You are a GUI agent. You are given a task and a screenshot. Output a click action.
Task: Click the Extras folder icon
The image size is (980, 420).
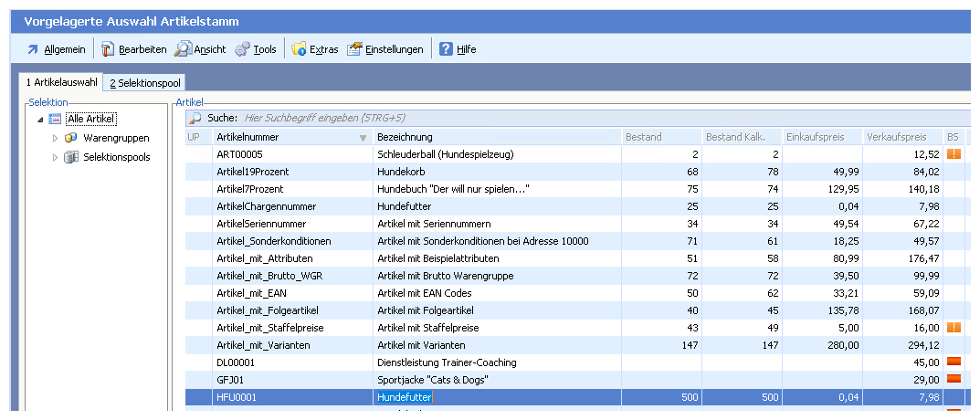point(299,49)
